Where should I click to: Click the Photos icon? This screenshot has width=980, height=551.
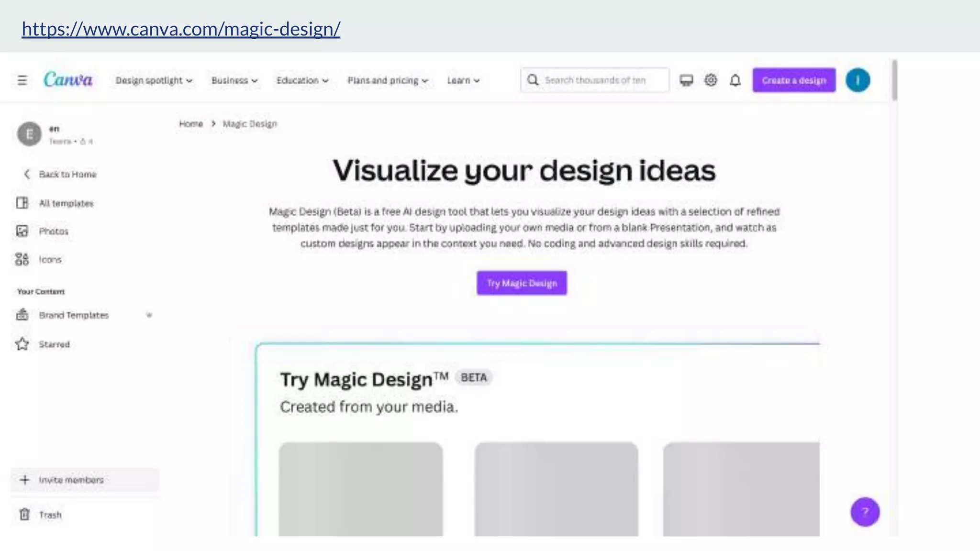pyautogui.click(x=22, y=231)
